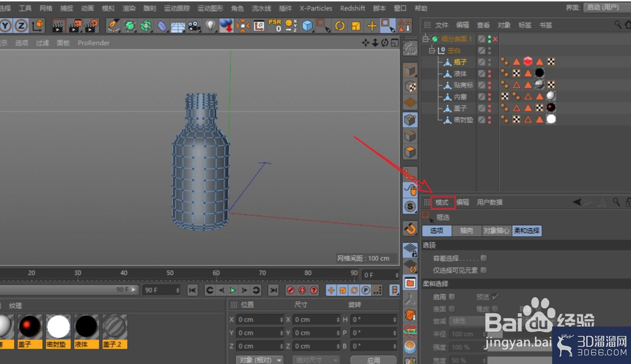The width and height of the screenshot is (631, 364).
Task: Play the animation forward
Action: pos(233,290)
